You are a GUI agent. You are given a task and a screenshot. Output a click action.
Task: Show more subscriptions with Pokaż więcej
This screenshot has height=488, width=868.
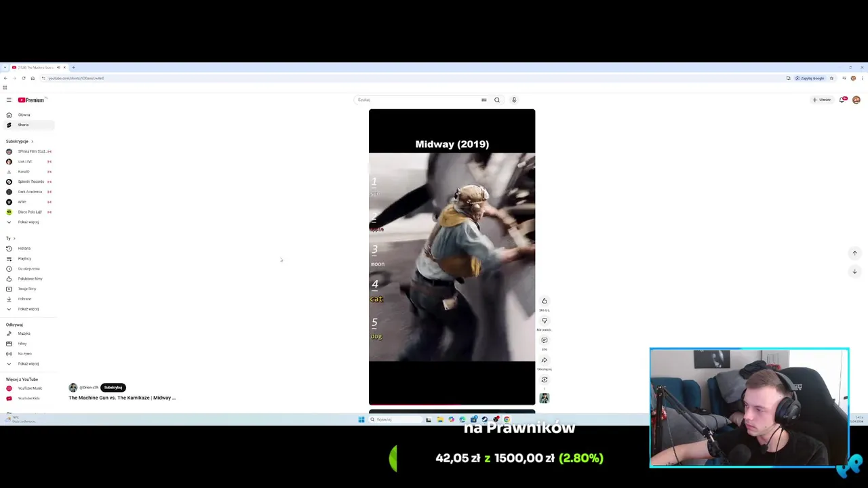point(27,222)
